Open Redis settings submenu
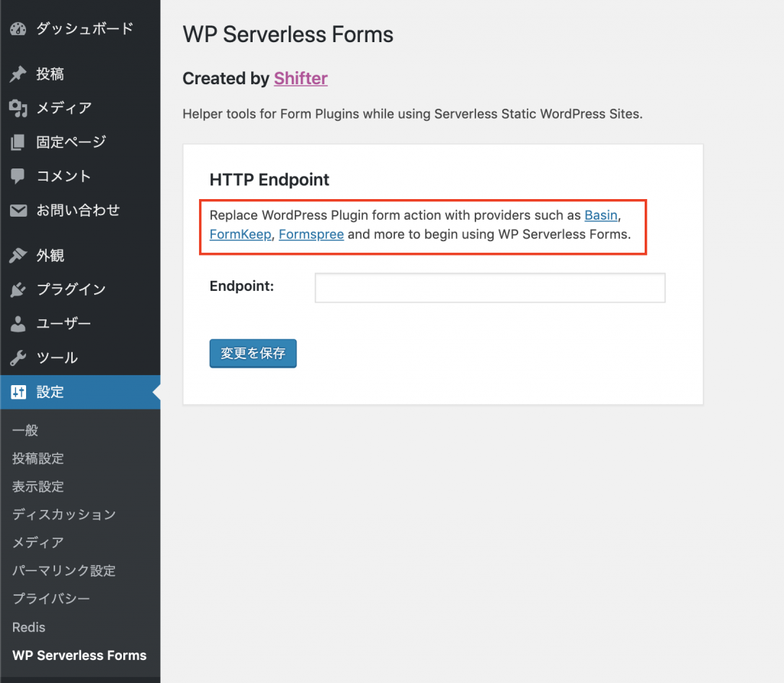The width and height of the screenshot is (784, 683). [x=28, y=627]
